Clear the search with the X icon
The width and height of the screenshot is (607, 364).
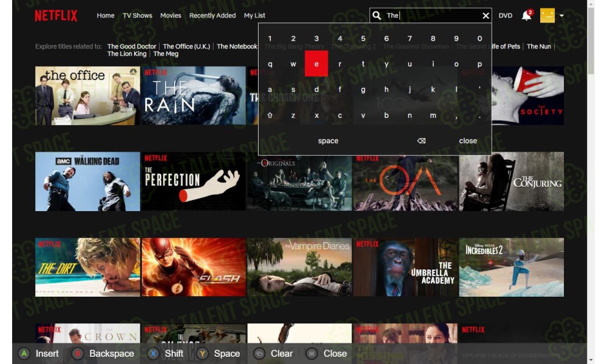[486, 16]
